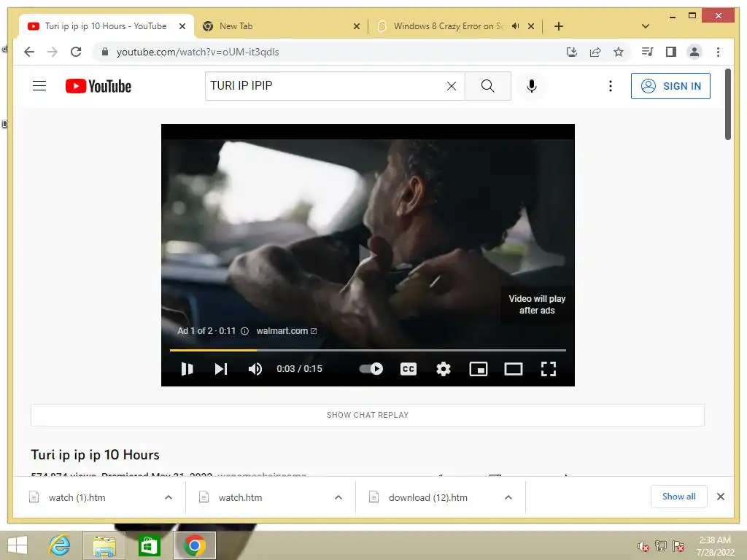The width and height of the screenshot is (747, 560).
Task: Reload the current page
Action: click(x=76, y=52)
